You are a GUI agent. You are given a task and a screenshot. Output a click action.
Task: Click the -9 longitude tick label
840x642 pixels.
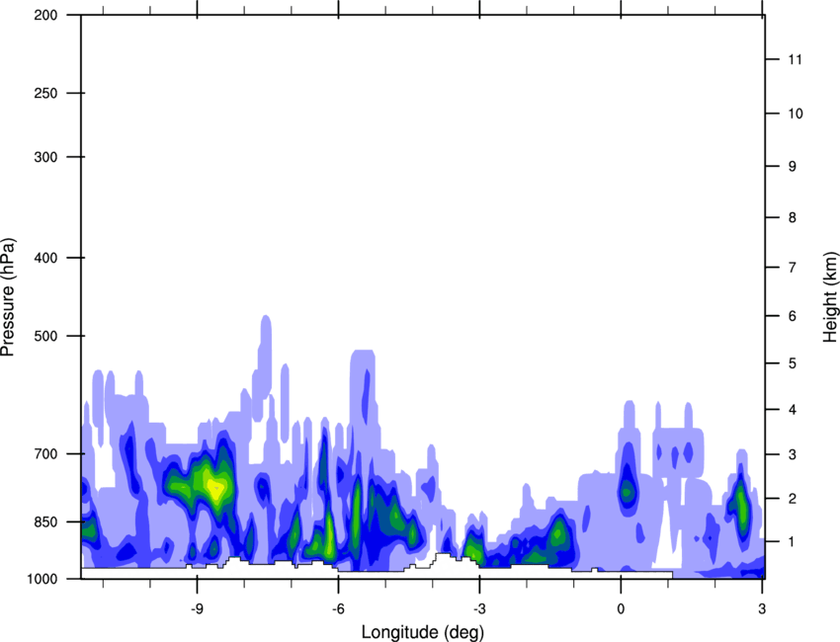[197, 608]
